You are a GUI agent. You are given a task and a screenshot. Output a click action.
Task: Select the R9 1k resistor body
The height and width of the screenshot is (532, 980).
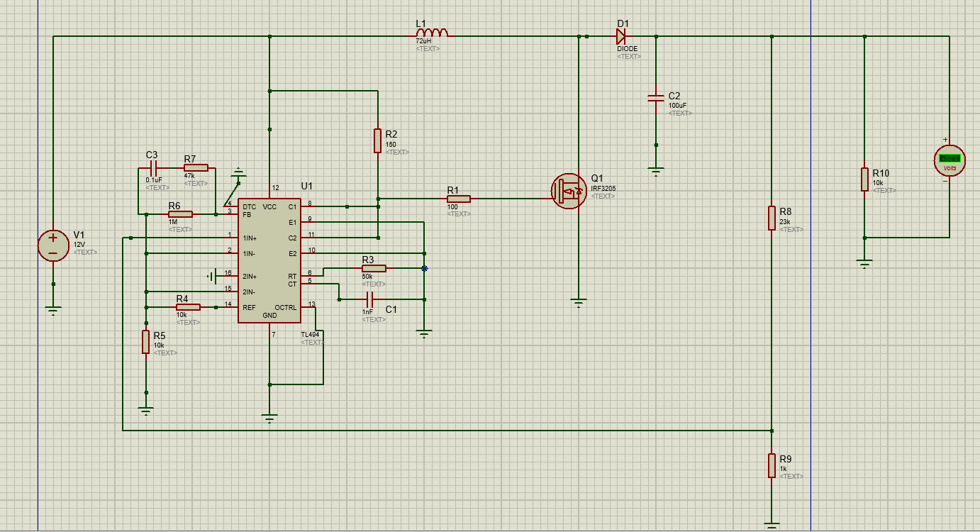click(x=772, y=466)
